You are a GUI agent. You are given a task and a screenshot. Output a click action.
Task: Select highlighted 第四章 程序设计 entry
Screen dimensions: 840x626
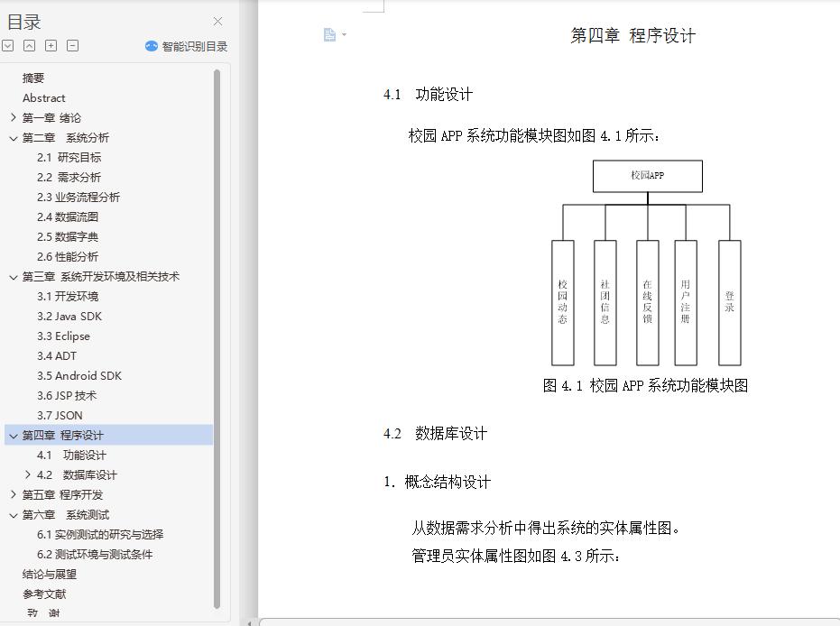point(109,435)
